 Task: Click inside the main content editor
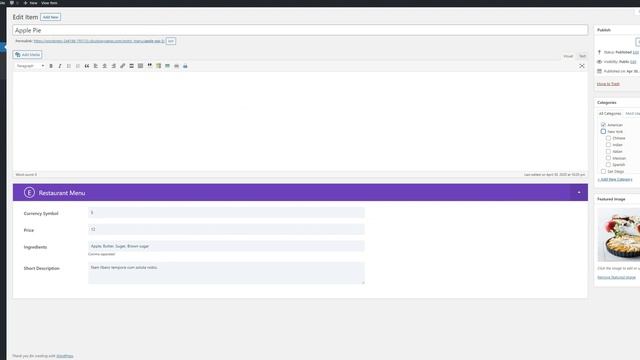[300, 121]
